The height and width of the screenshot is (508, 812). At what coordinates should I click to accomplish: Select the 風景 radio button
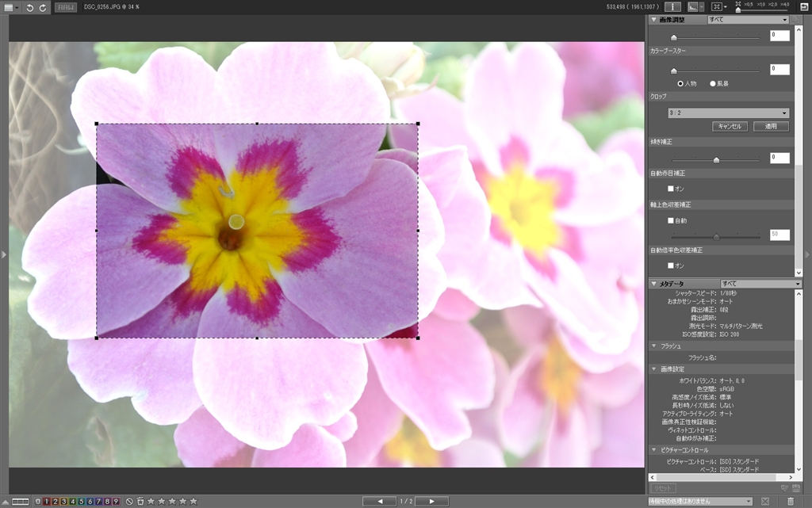pos(713,83)
